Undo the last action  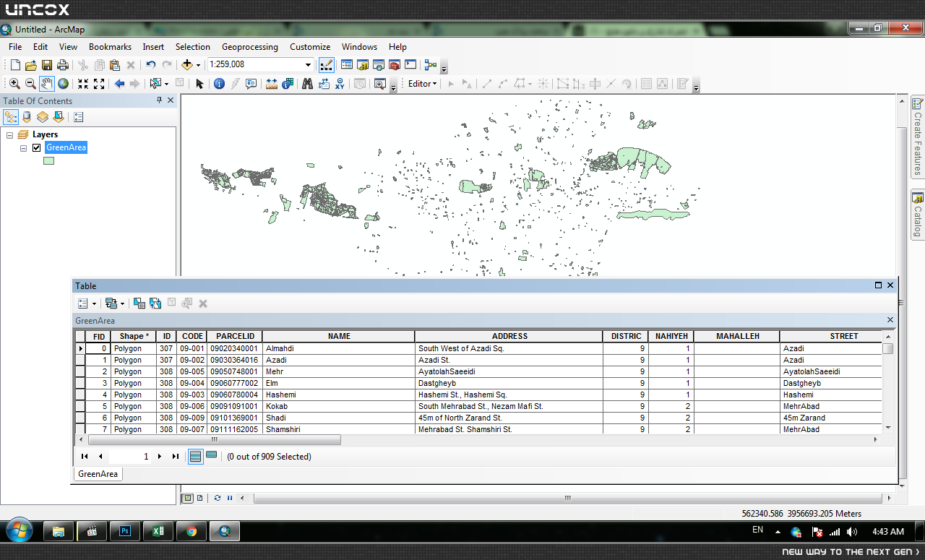tap(150, 64)
